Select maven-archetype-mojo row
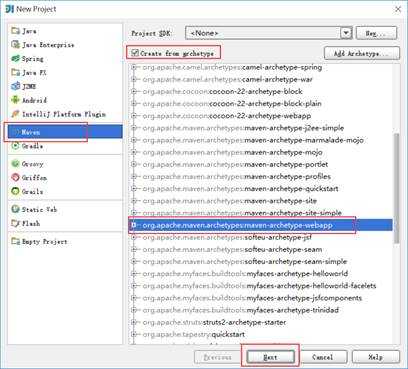 click(232, 152)
